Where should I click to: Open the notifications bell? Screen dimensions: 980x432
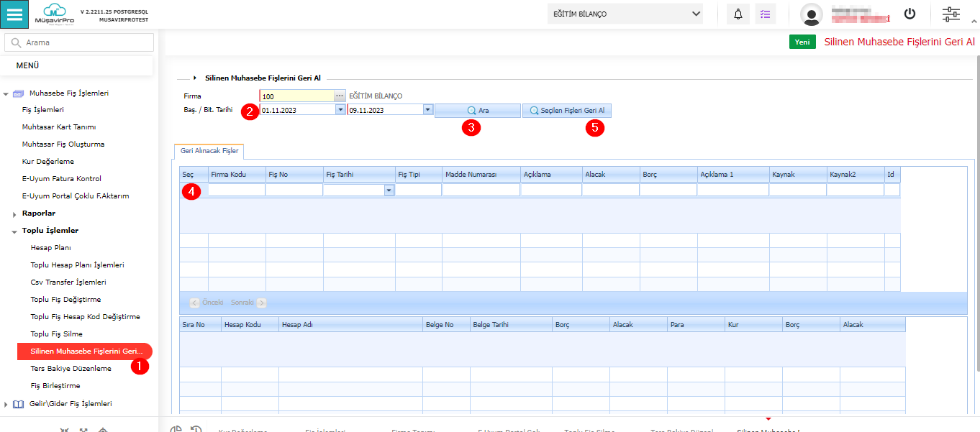coord(738,14)
